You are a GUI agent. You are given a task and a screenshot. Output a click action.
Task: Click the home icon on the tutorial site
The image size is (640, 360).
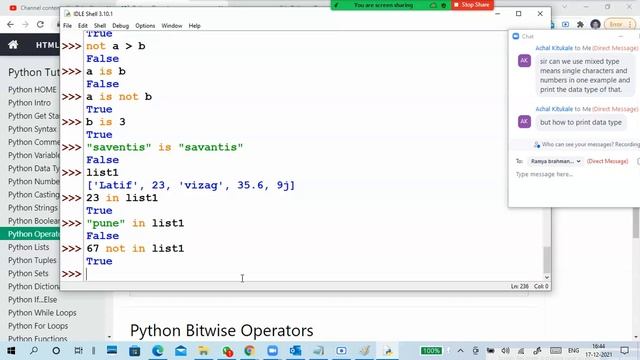click(13, 44)
